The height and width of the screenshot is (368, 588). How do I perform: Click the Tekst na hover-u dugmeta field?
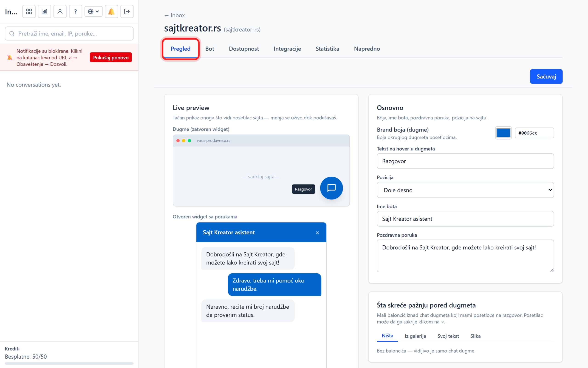click(x=465, y=161)
